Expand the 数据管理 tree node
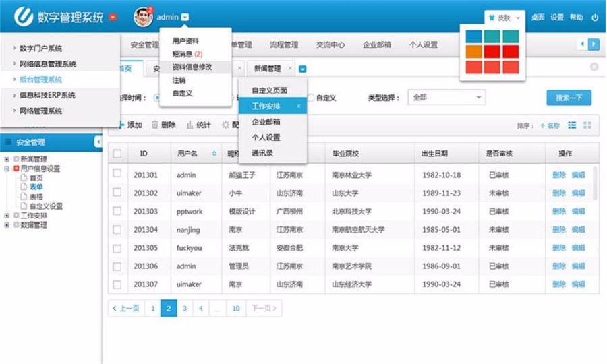 pyautogui.click(x=7, y=224)
